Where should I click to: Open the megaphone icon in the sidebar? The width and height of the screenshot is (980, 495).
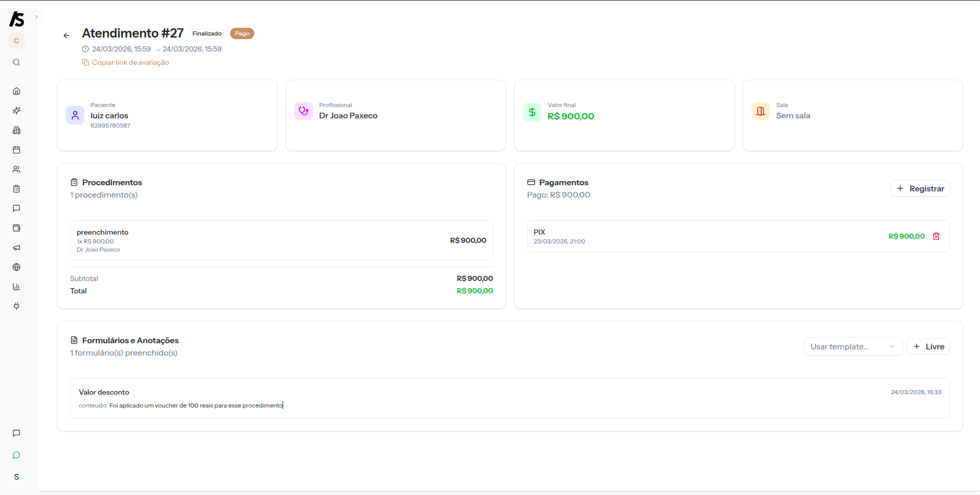[16, 247]
